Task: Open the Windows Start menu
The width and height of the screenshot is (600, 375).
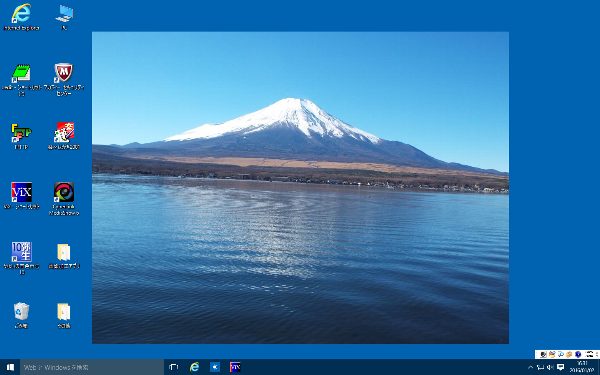Action: (x=10, y=367)
